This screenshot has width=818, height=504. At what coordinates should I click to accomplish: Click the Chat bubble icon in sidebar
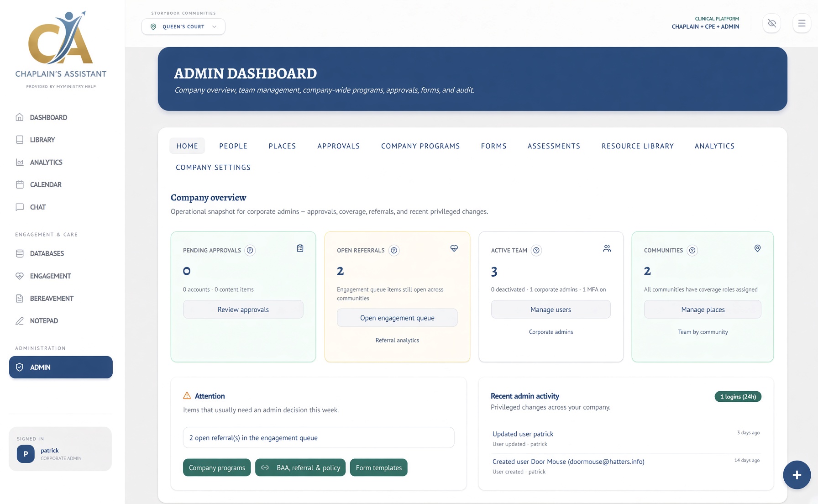click(x=20, y=207)
